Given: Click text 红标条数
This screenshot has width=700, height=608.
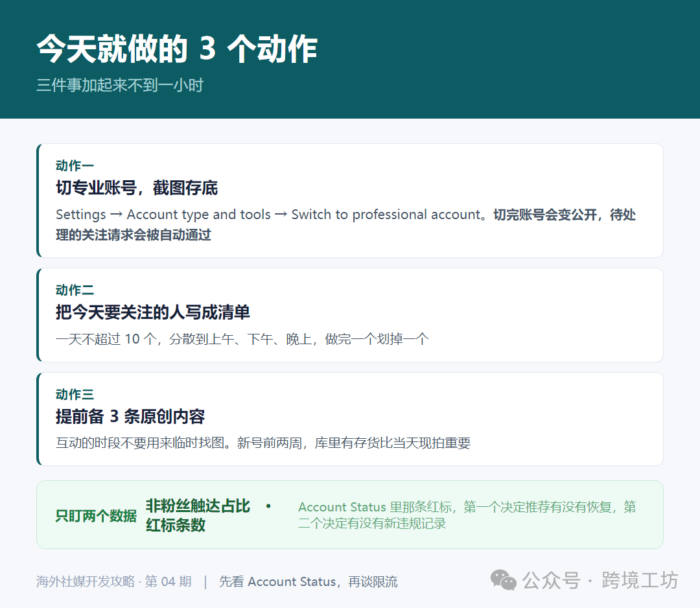Looking at the screenshot, I should [176, 525].
